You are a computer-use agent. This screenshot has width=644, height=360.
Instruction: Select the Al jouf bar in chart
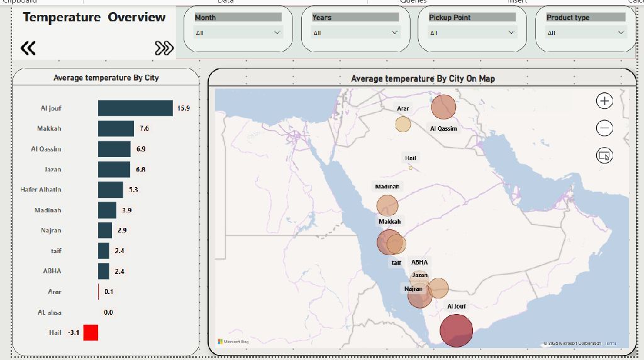tap(135, 108)
